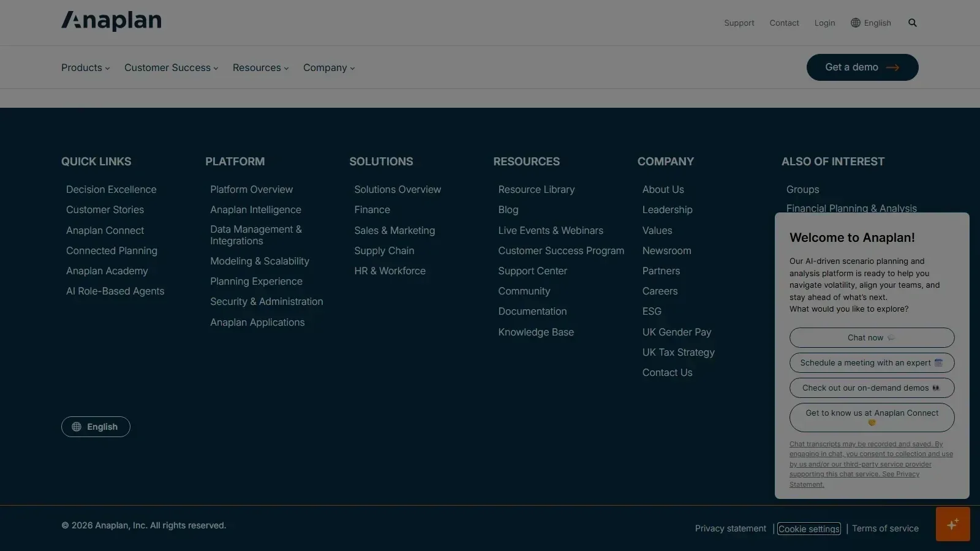Open Groups link under Also of Interest
Image resolution: width=980 pixels, height=551 pixels.
(x=803, y=190)
